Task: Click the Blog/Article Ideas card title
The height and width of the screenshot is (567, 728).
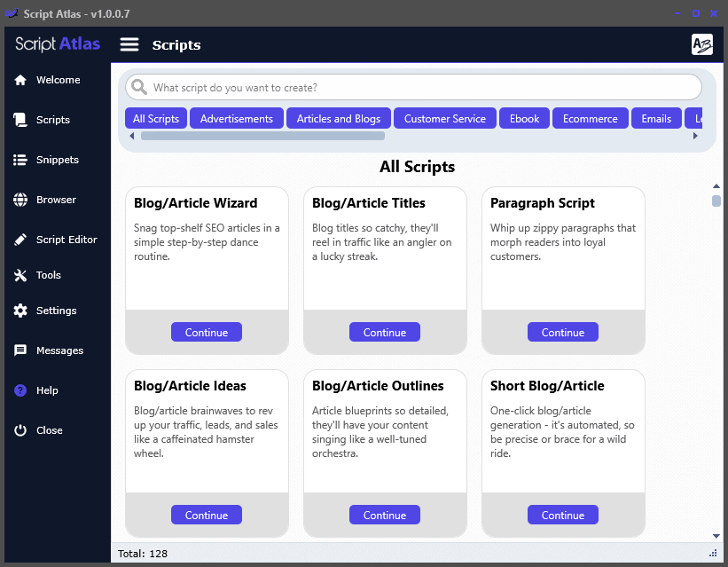Action: 190,386
